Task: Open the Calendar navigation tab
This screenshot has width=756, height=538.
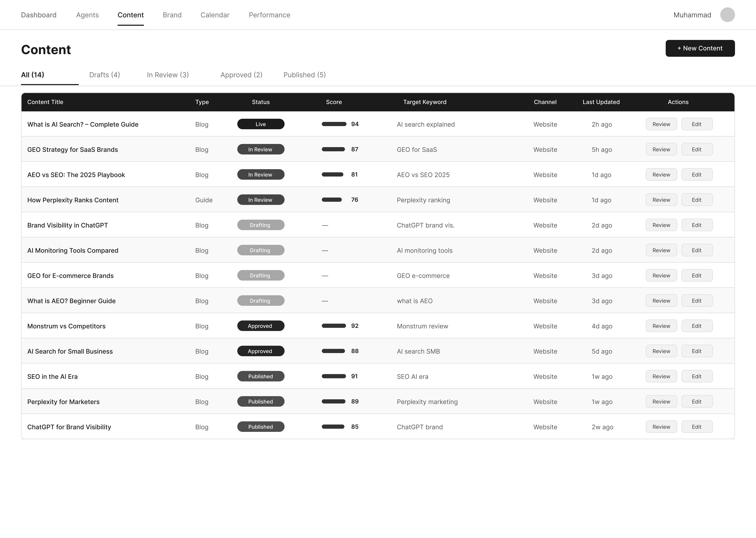Action: [215, 15]
